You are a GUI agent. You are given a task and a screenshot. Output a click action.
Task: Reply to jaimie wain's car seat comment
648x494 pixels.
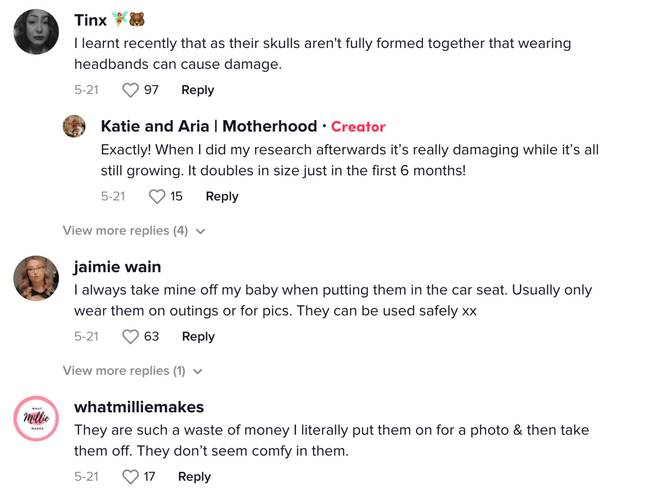coord(198,336)
